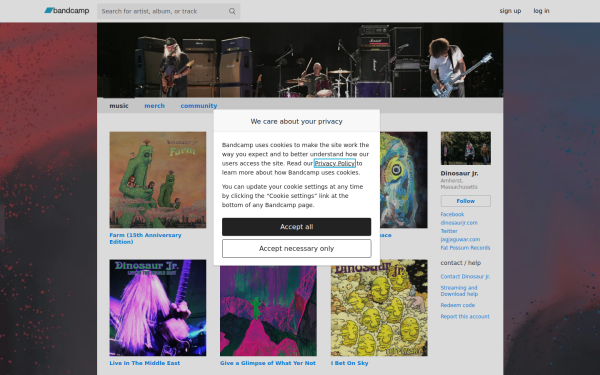600x375 pixels.
Task: Switch to the community tab
Action: click(x=199, y=106)
